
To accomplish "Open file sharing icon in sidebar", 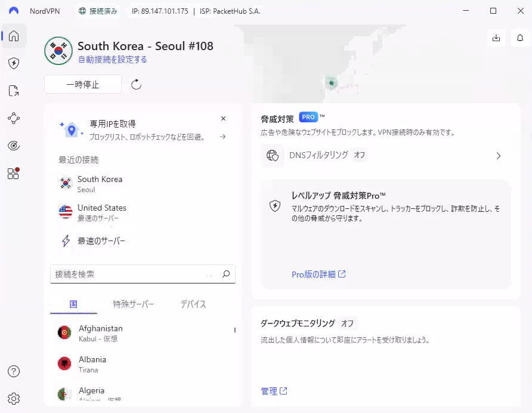I will pyautogui.click(x=14, y=91).
